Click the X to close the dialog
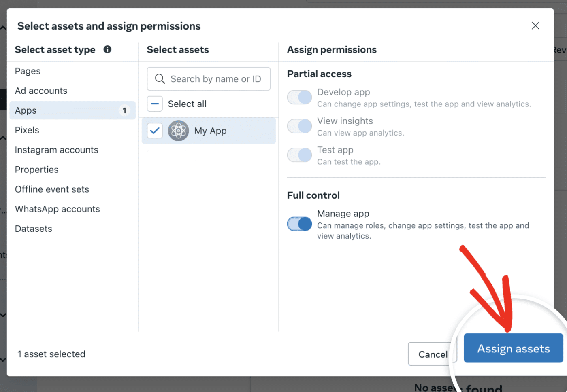This screenshot has height=392, width=567. click(x=535, y=25)
